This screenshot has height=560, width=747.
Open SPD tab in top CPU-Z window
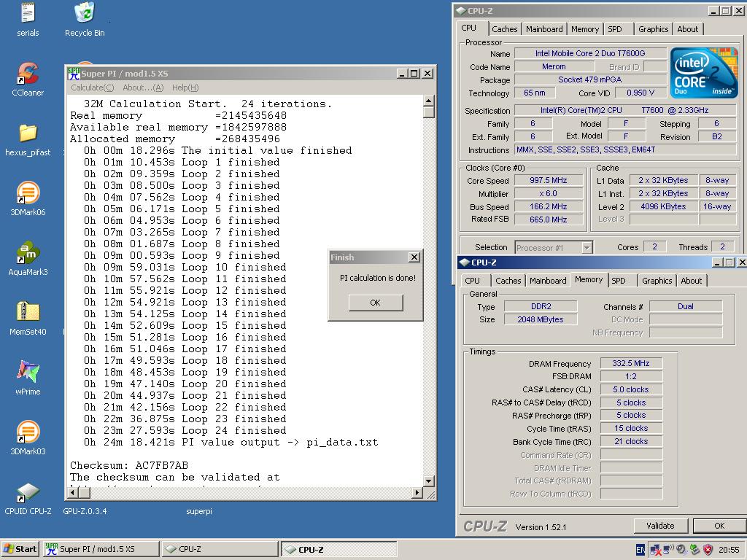click(x=615, y=29)
